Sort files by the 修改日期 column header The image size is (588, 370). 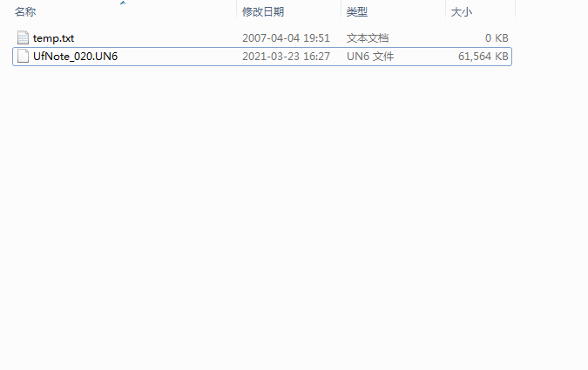[x=263, y=12]
